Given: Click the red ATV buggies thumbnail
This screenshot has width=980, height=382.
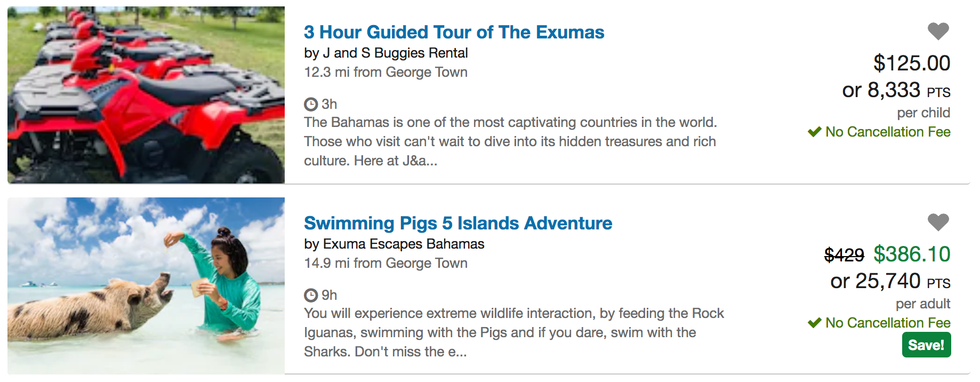Looking at the screenshot, I should pos(146,95).
